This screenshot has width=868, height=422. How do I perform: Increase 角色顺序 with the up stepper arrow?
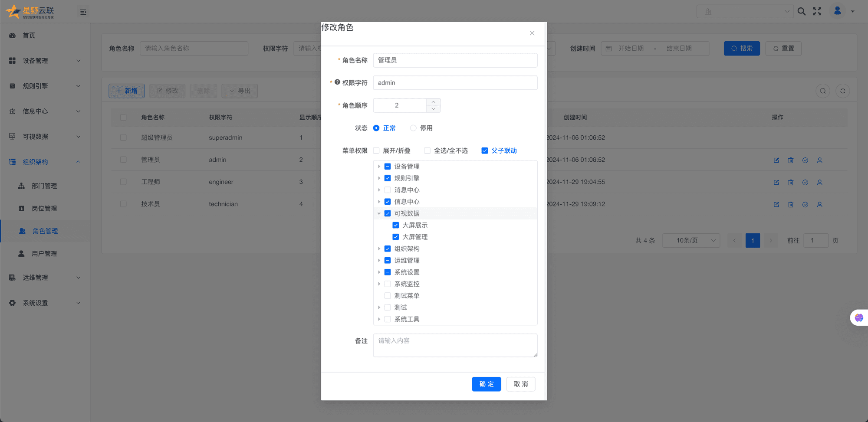click(433, 102)
